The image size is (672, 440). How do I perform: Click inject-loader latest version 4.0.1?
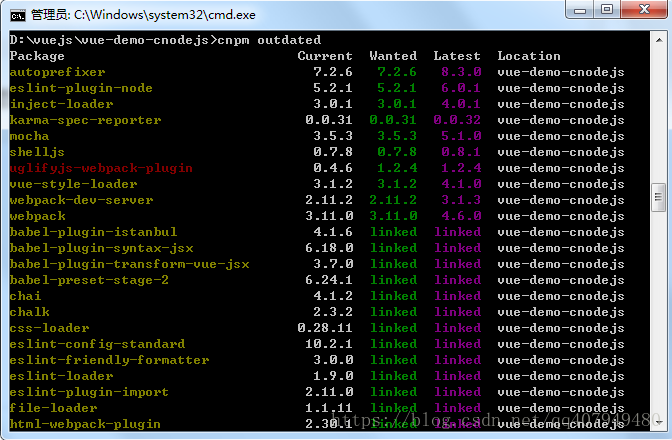[x=461, y=104]
